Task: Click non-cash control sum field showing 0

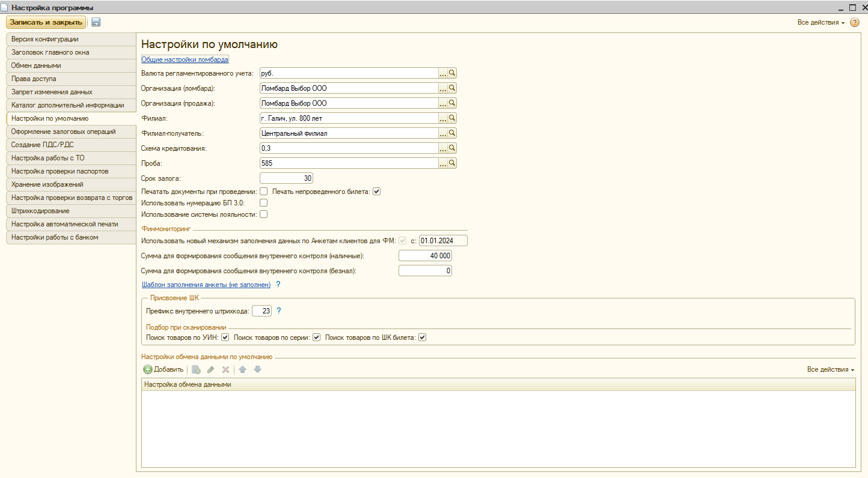Action: tap(425, 271)
